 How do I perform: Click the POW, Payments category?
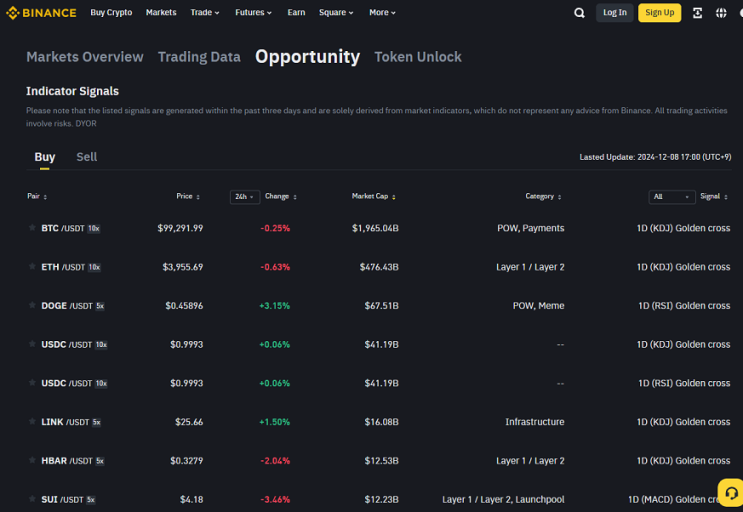[531, 228]
